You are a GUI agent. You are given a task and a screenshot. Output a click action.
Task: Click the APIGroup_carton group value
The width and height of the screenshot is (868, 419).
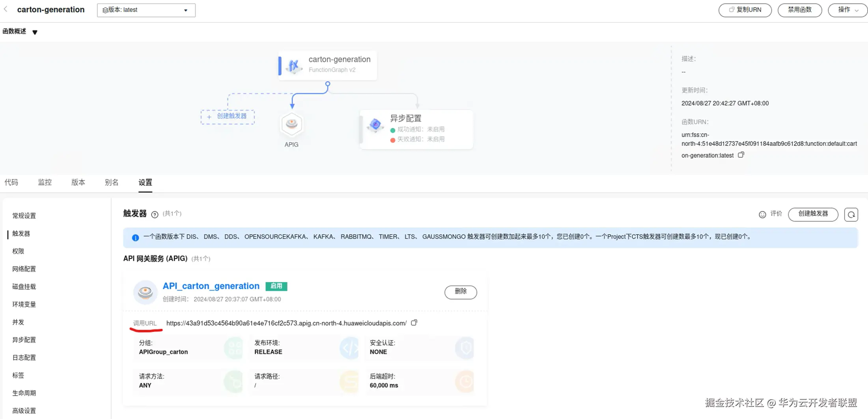click(x=163, y=352)
